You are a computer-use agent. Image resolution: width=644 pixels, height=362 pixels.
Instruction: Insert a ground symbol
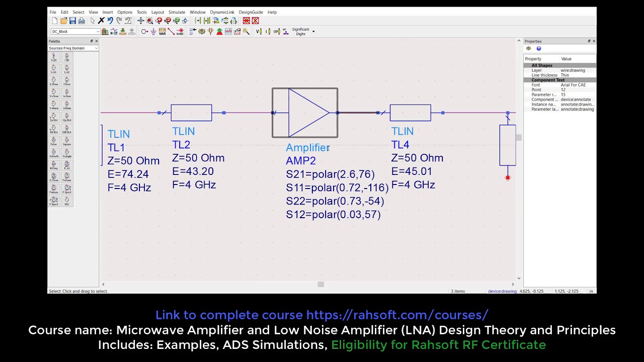coord(153,31)
